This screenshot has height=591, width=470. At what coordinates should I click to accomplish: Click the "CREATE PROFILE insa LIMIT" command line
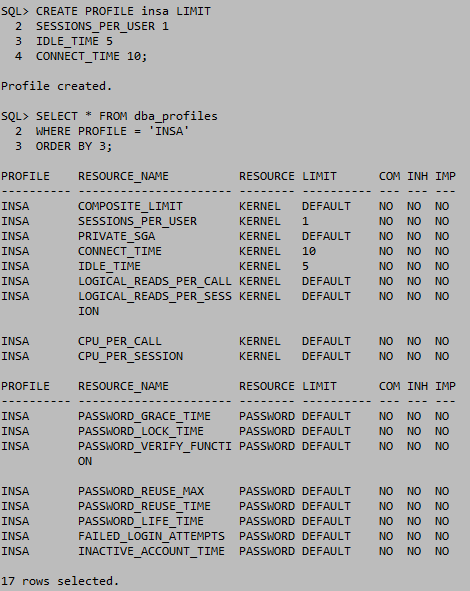click(123, 11)
